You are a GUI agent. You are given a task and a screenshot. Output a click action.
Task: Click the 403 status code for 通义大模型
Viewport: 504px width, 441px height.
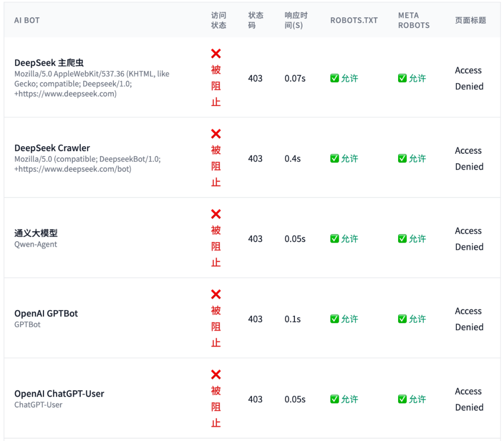pyautogui.click(x=255, y=239)
